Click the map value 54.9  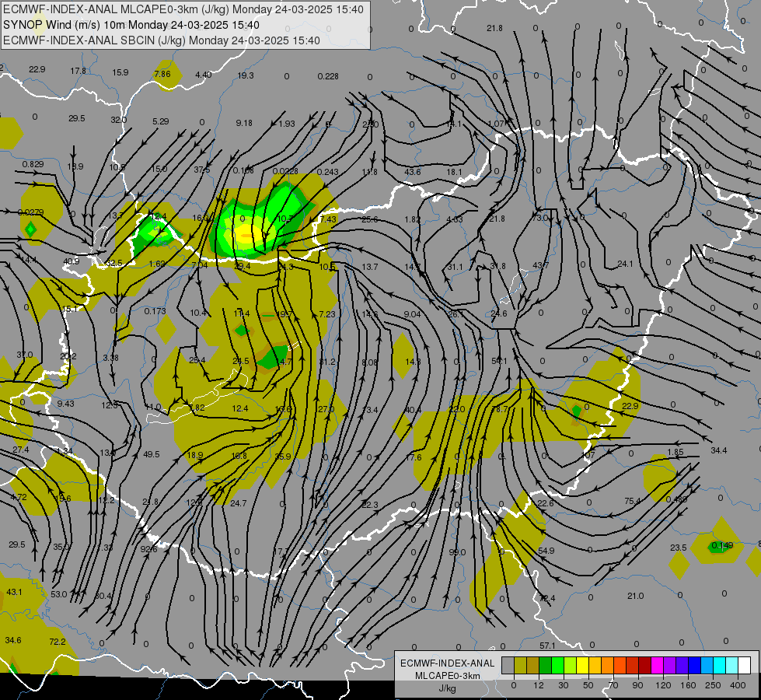pyautogui.click(x=546, y=551)
